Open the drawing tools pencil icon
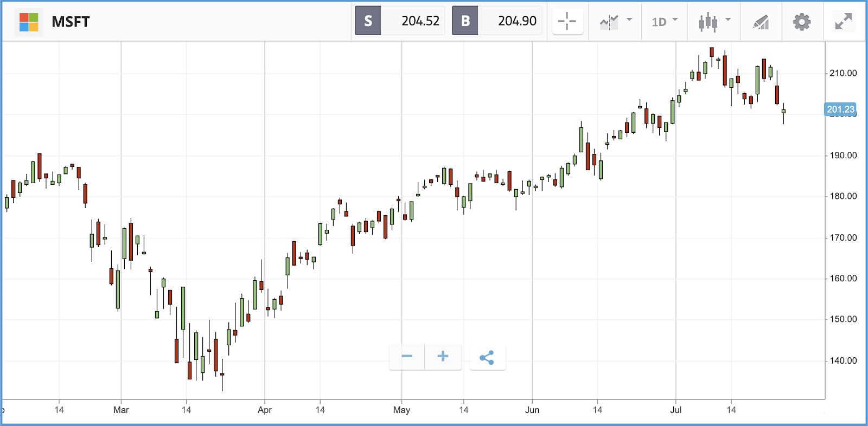Viewport: 868px width, 426px height. (761, 22)
